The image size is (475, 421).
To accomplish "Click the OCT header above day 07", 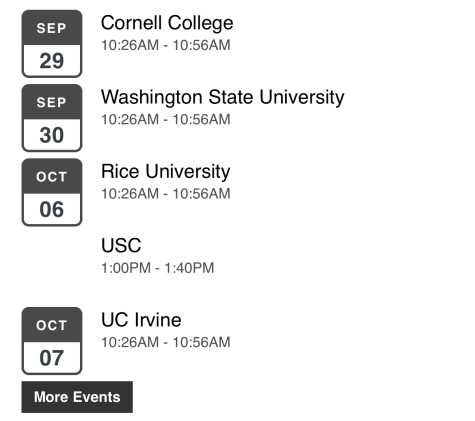I will click(52, 325).
